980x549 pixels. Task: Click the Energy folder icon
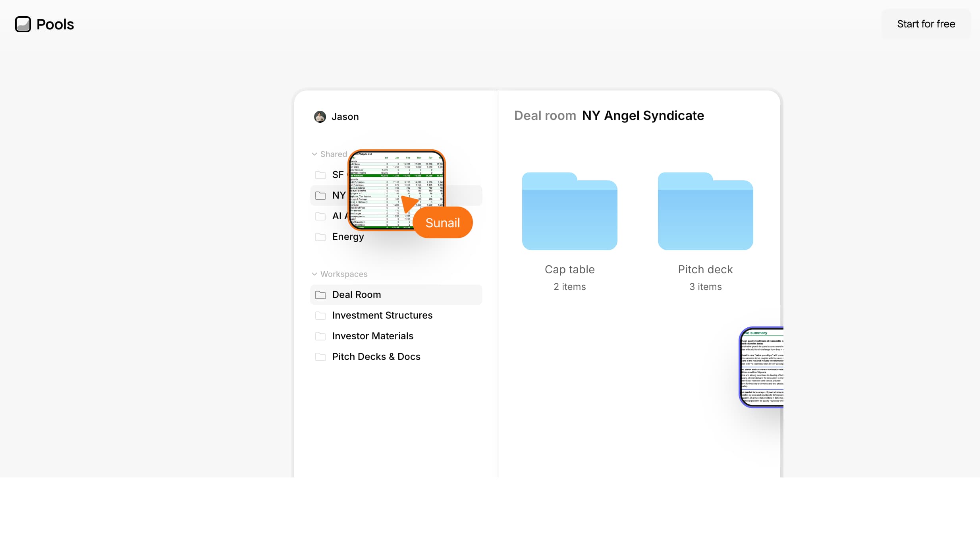320,237
